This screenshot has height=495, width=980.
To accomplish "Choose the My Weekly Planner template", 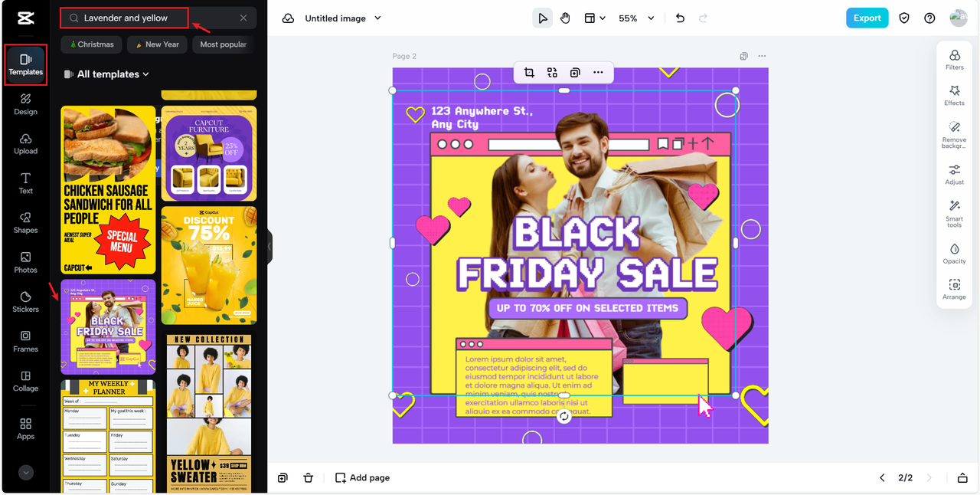I will [x=108, y=435].
